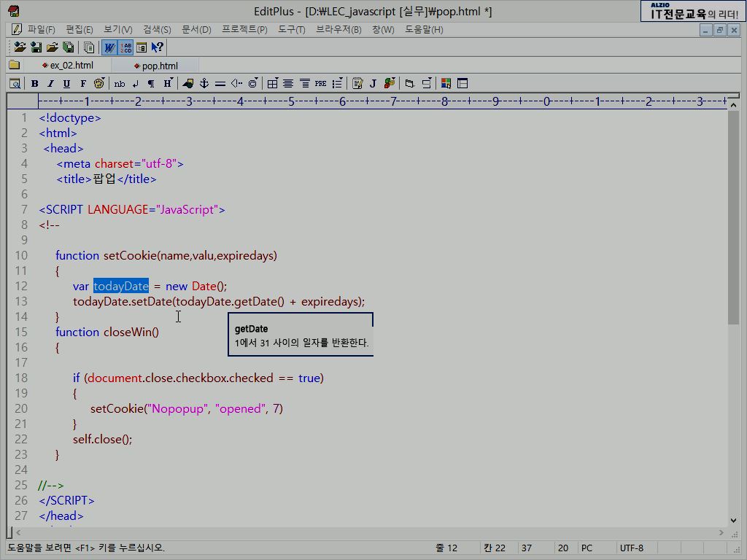Click the document icon left of 파일 menu

16,29
